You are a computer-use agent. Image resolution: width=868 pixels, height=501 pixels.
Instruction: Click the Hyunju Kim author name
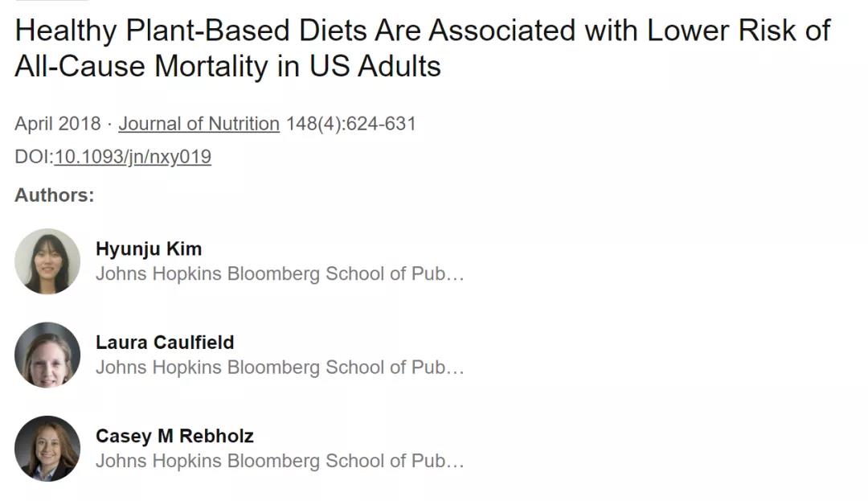click(x=149, y=249)
